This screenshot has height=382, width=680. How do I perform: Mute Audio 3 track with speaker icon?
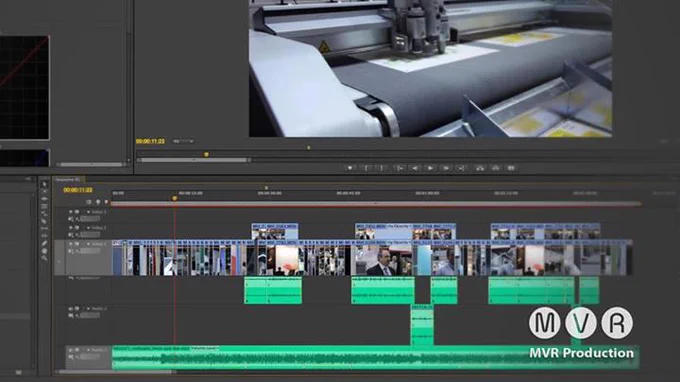(x=71, y=350)
